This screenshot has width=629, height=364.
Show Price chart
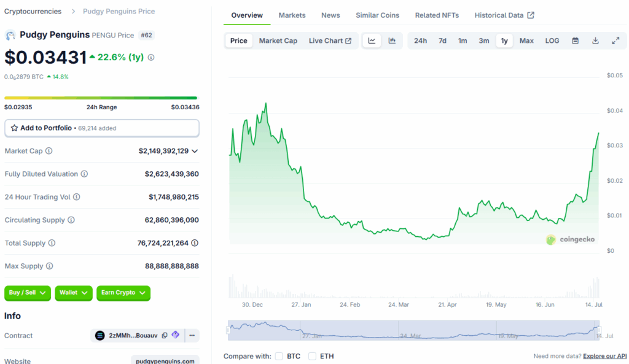coord(239,41)
